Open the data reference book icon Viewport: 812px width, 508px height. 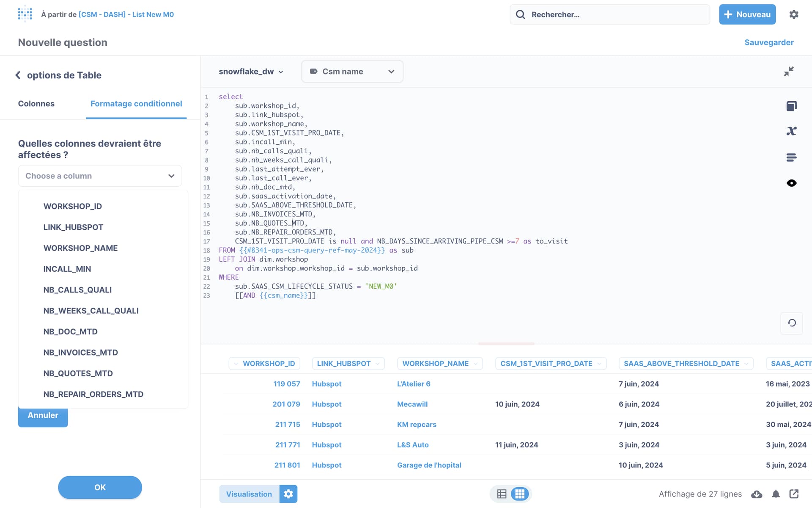pyautogui.click(x=791, y=106)
